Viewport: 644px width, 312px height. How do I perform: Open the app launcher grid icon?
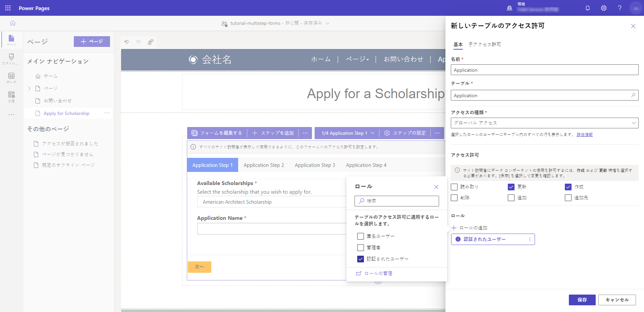click(7, 8)
